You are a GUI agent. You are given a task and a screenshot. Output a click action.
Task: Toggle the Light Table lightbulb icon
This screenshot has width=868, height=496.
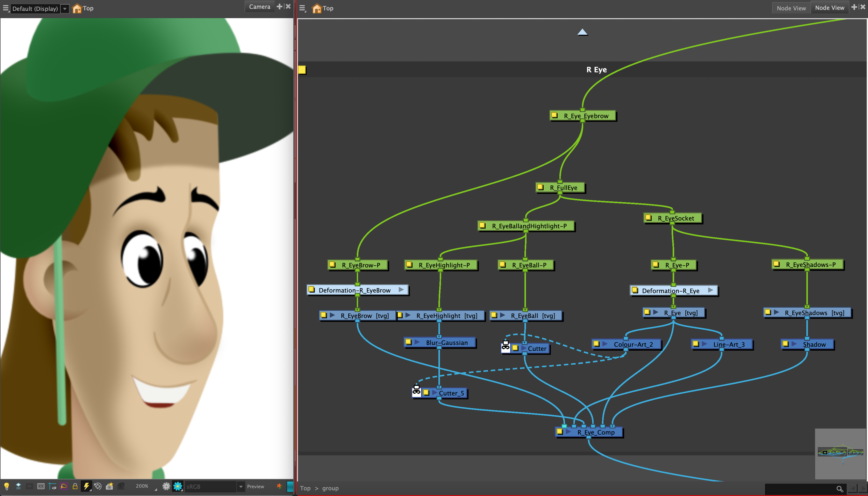coord(6,486)
